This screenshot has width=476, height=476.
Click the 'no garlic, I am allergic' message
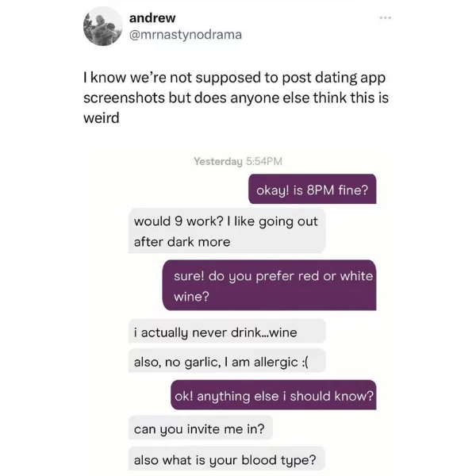227,361
